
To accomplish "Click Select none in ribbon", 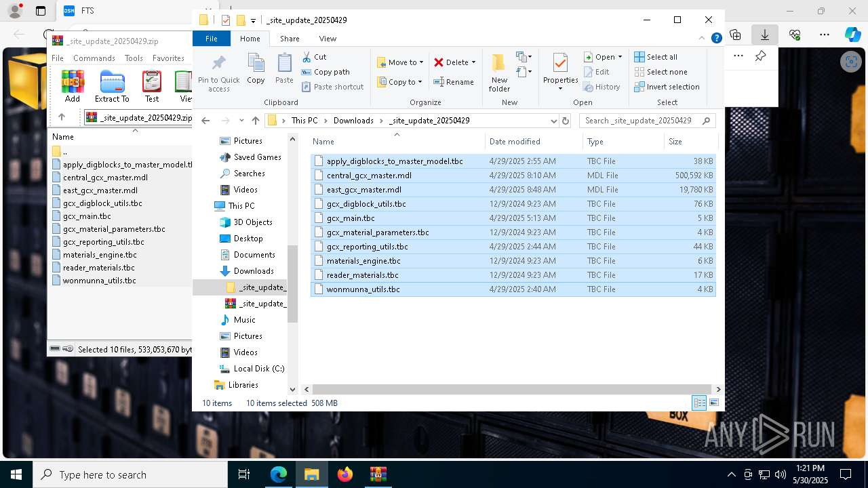I will (660, 72).
